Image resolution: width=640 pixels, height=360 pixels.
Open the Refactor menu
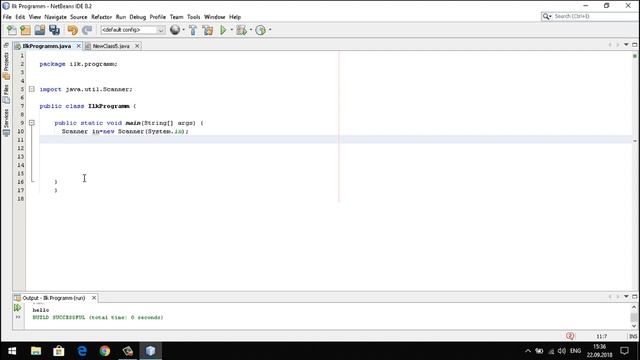coord(102,17)
